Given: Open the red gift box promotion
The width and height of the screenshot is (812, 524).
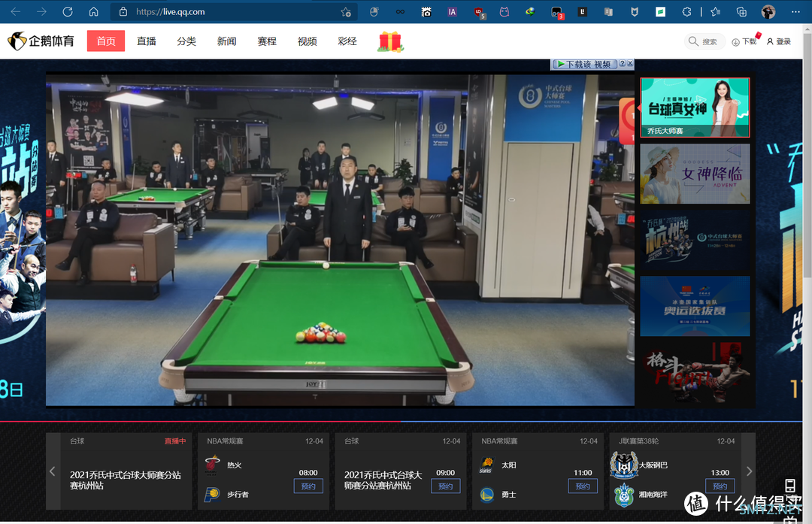Looking at the screenshot, I should tap(390, 41).
